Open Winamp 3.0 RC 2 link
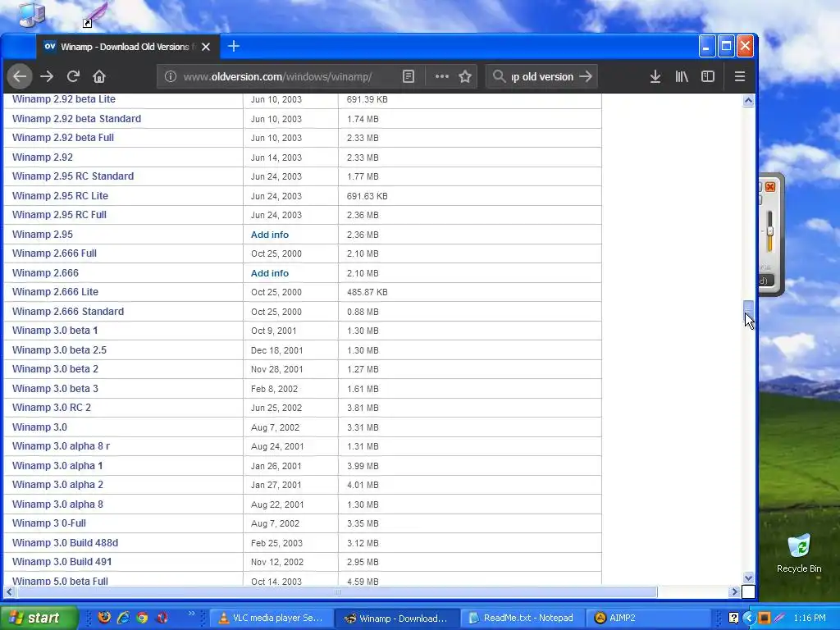Image resolution: width=840 pixels, height=630 pixels. (52, 408)
